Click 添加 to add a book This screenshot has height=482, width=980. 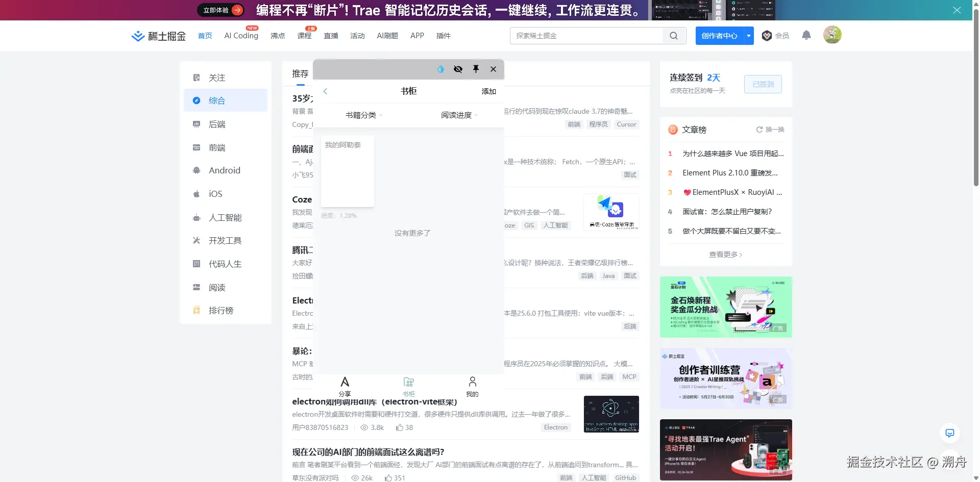click(488, 91)
